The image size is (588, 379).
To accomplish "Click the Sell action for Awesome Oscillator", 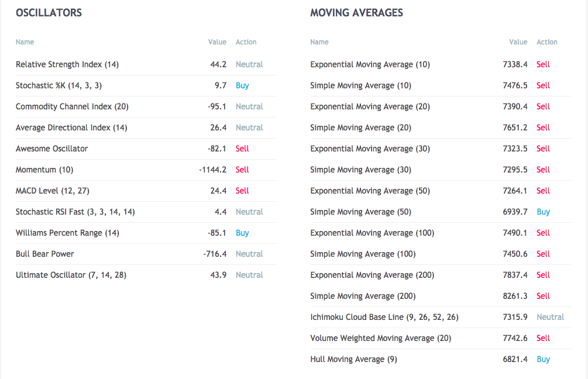I will click(x=242, y=149).
